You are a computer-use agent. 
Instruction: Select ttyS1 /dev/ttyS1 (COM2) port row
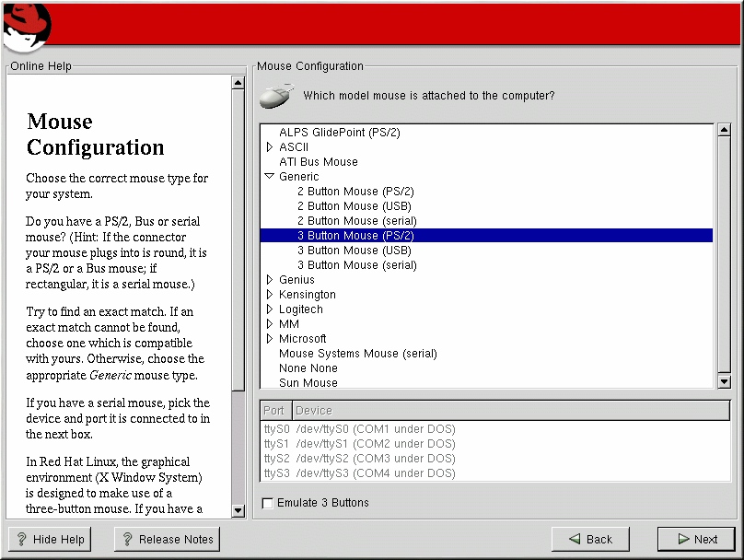[x=495, y=444]
